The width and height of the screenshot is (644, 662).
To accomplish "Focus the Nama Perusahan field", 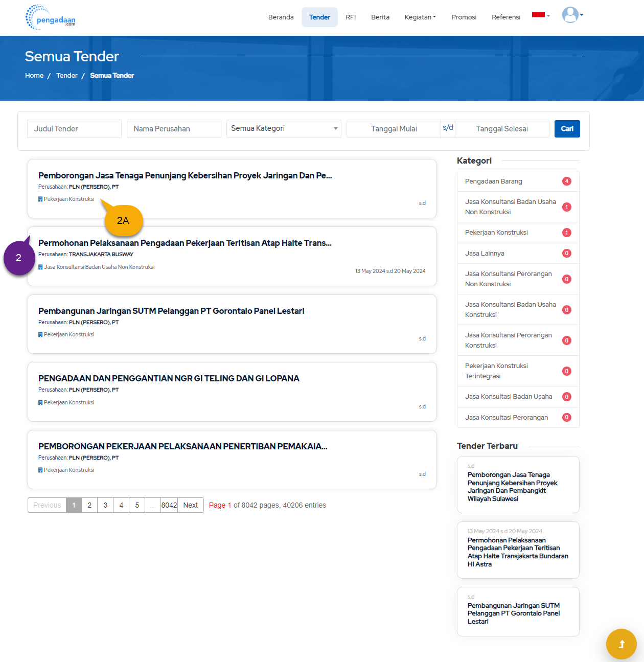I will tap(174, 129).
